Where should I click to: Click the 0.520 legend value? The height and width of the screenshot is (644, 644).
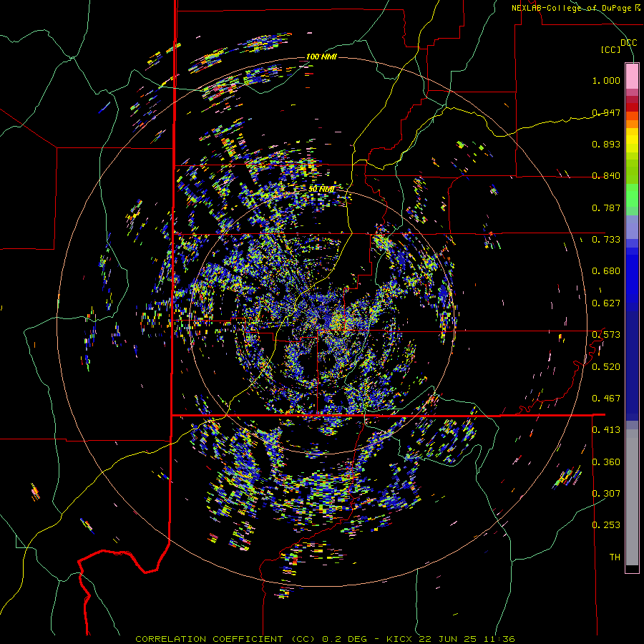point(606,367)
